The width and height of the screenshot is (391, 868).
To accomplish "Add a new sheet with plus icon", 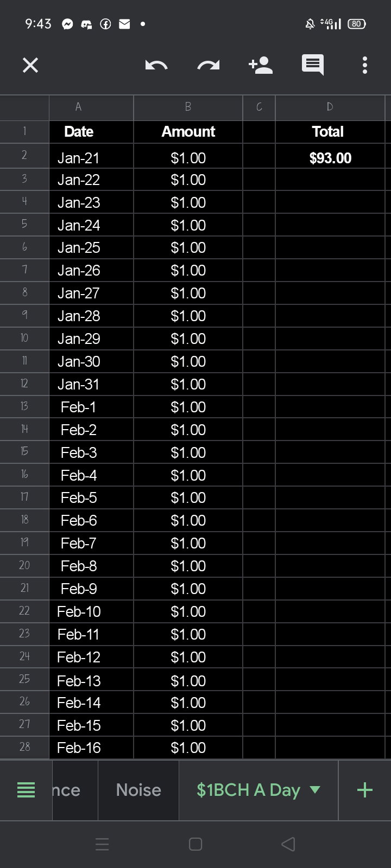I will 365,790.
